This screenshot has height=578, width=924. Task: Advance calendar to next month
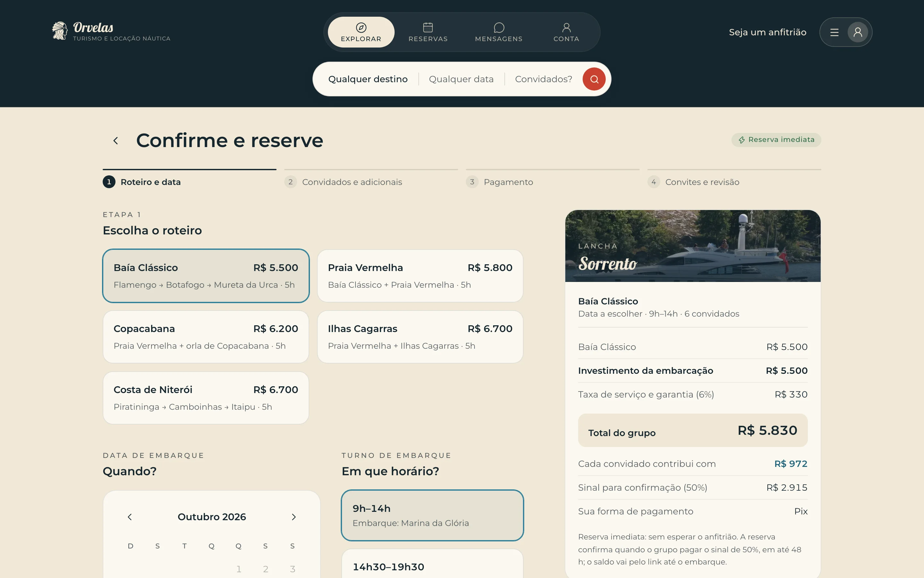pos(294,517)
